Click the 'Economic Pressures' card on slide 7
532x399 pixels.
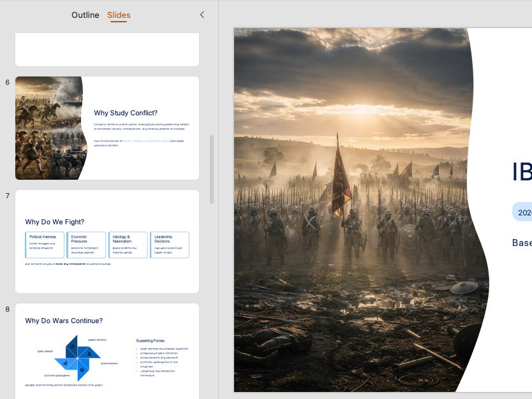coord(87,245)
